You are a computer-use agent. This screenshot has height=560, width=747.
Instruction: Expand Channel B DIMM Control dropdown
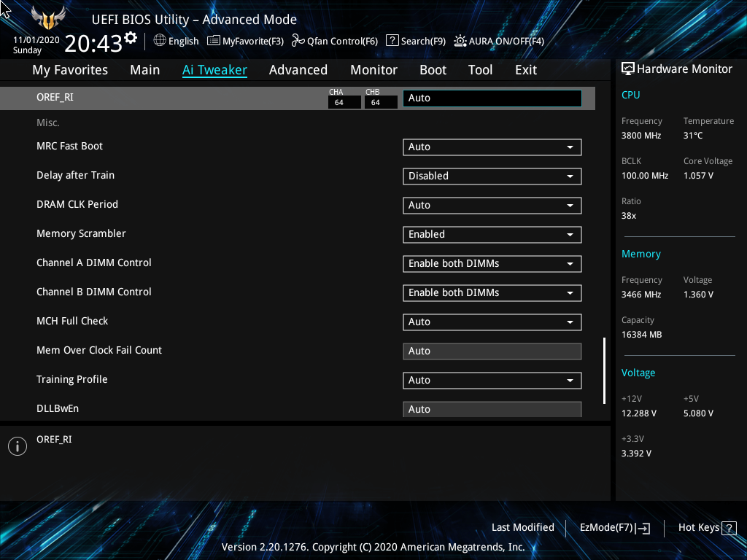click(492, 293)
